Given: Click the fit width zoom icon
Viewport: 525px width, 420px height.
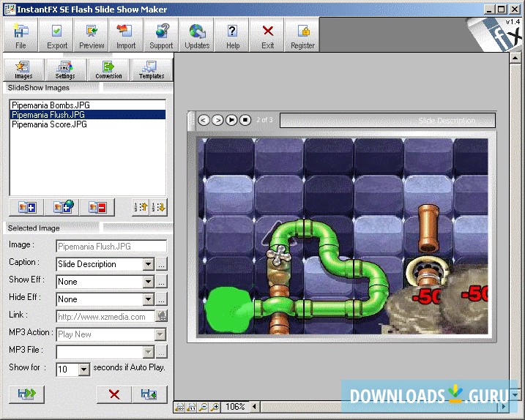Looking at the screenshot, I should pos(180,407).
